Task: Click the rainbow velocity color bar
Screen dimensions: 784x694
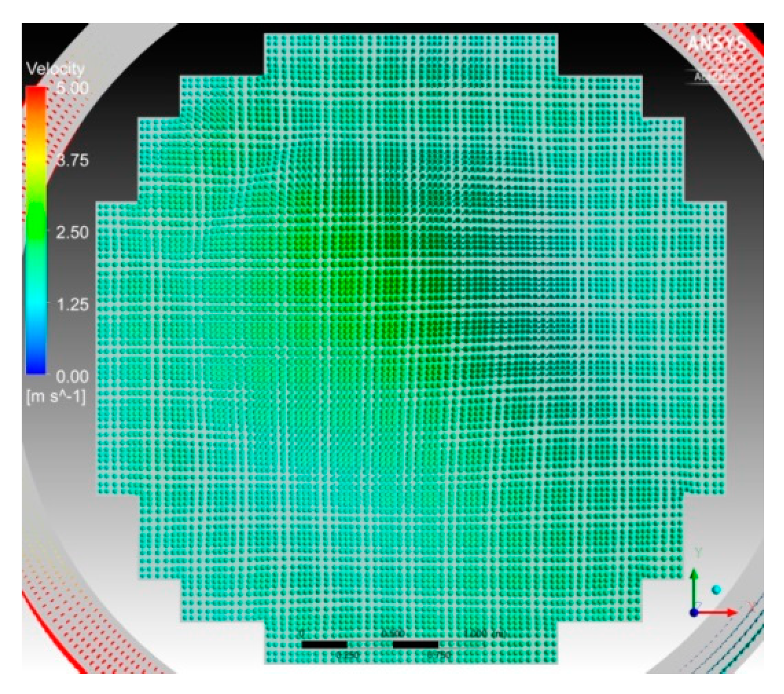Action: (x=36, y=230)
